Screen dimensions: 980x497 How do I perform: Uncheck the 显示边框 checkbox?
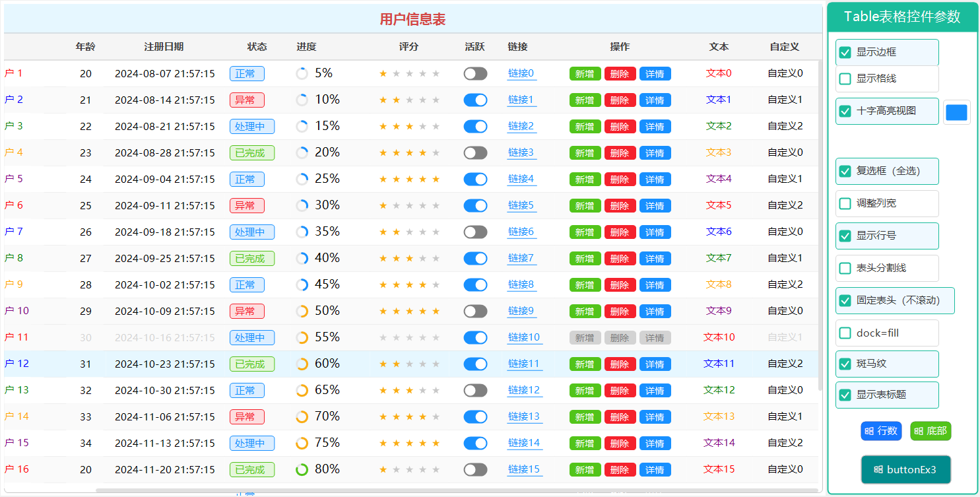[x=845, y=52]
